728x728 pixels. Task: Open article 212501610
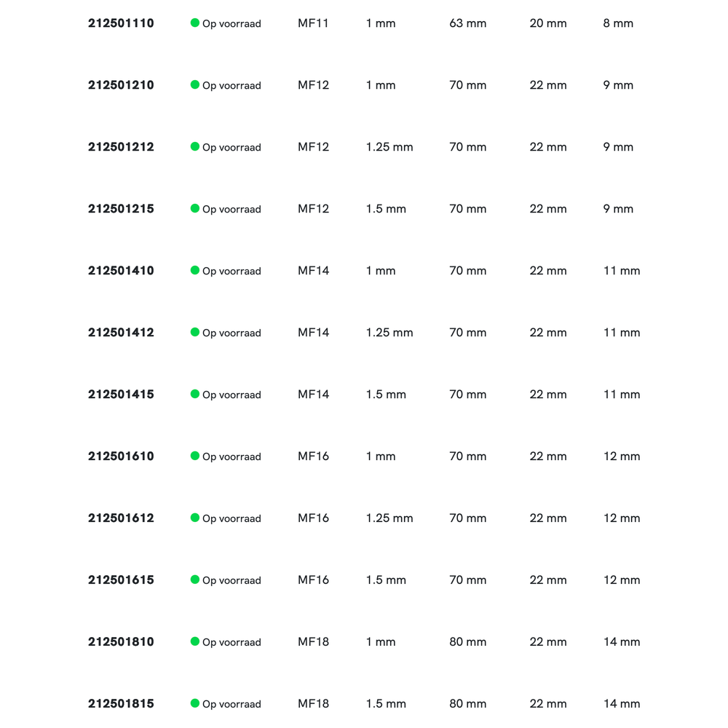[121, 456]
